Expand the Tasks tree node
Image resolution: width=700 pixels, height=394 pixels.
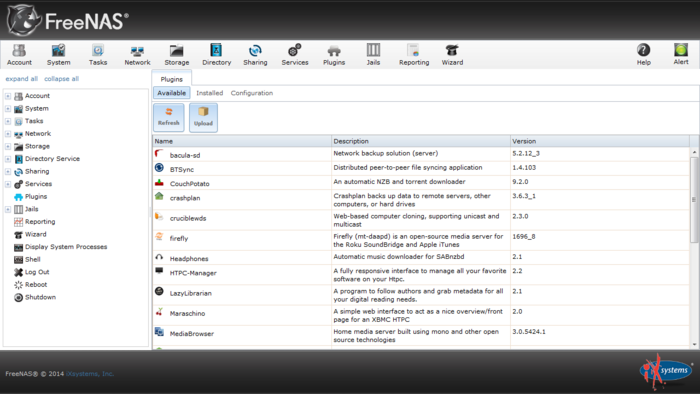point(8,121)
